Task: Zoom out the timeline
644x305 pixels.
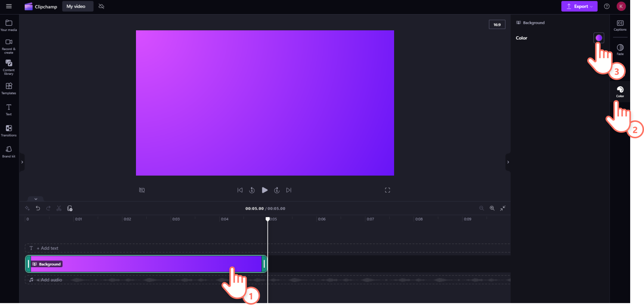Action: (x=482, y=208)
